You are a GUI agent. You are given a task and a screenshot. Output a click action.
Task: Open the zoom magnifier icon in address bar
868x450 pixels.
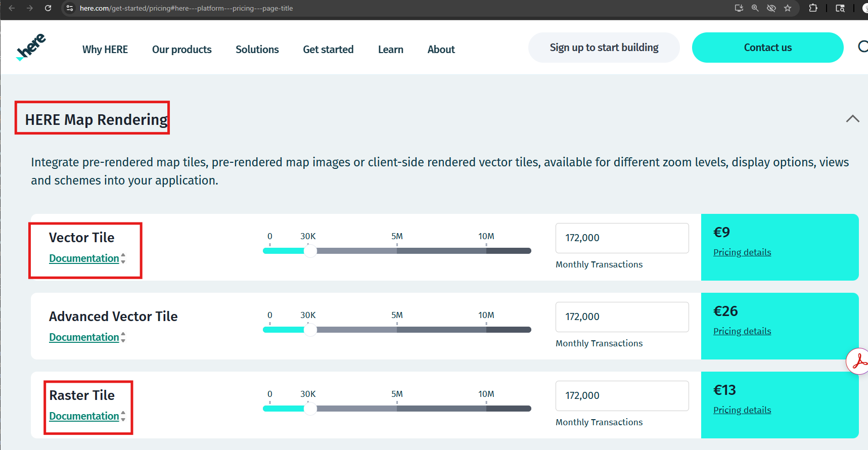pyautogui.click(x=755, y=8)
